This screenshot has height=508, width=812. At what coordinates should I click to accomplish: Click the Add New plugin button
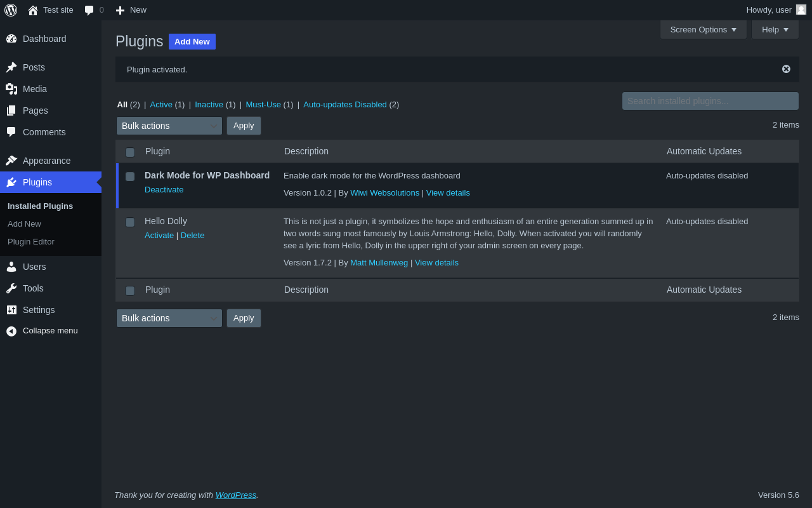tap(192, 41)
